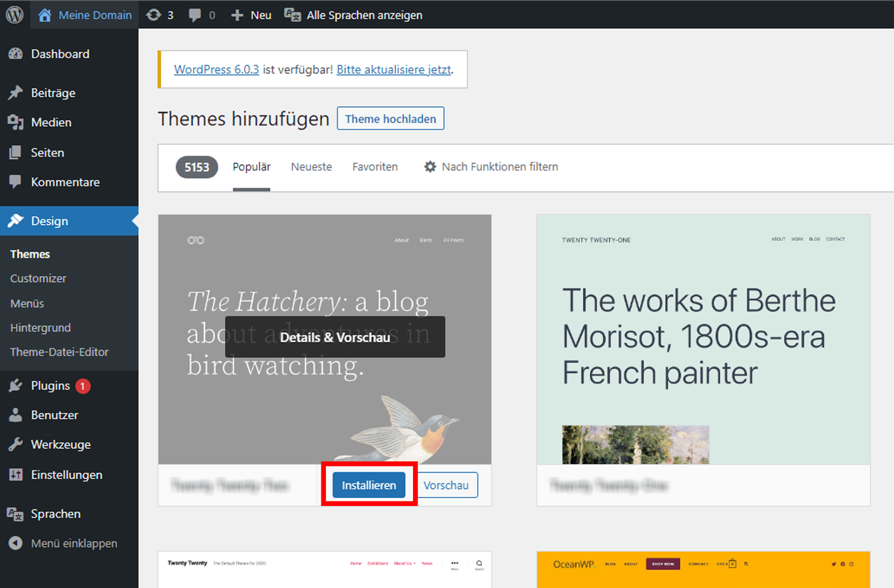
Task: Switch to the Neueste tab
Action: click(x=311, y=167)
